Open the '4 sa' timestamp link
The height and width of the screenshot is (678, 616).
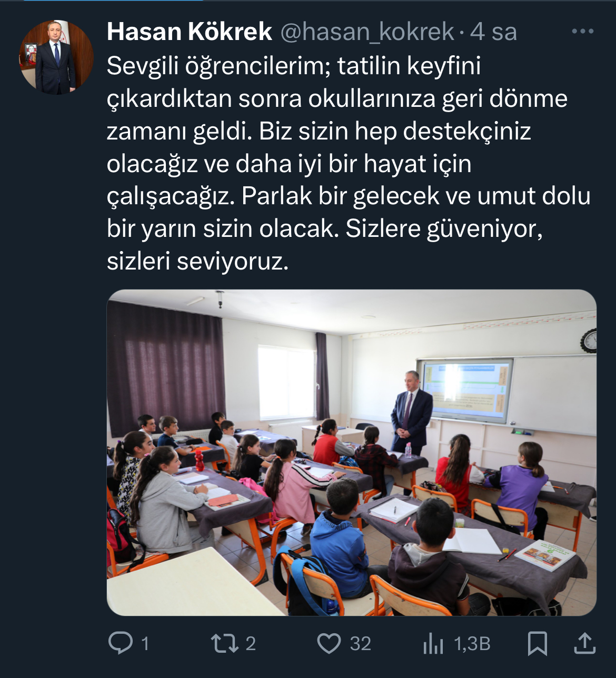tap(493, 32)
